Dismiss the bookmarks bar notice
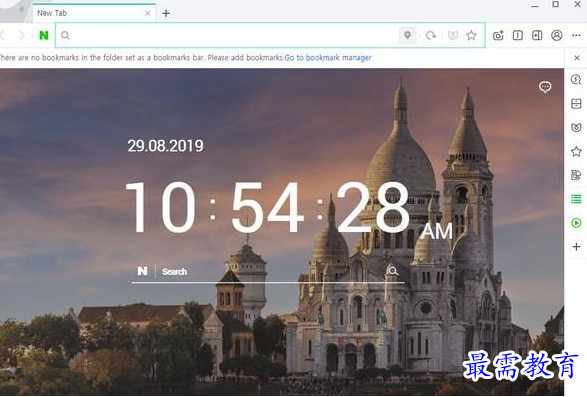 (x=577, y=58)
